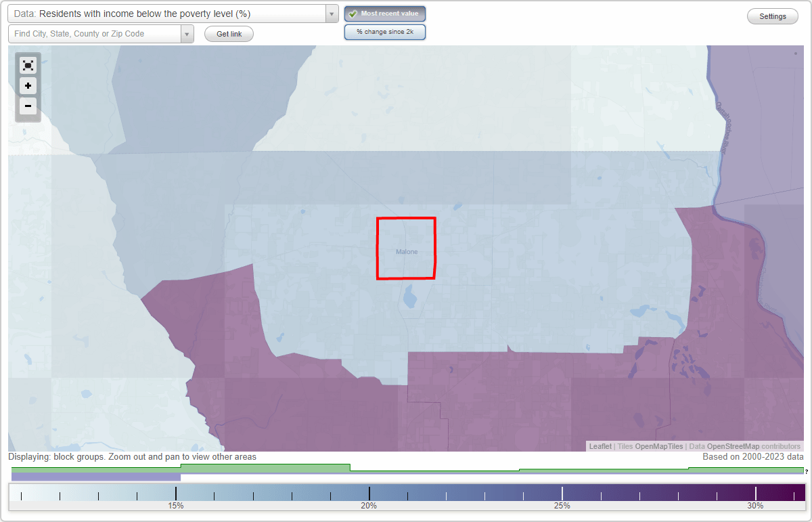
Task: Click the green checkmark on Most recent value
Action: click(x=351, y=13)
